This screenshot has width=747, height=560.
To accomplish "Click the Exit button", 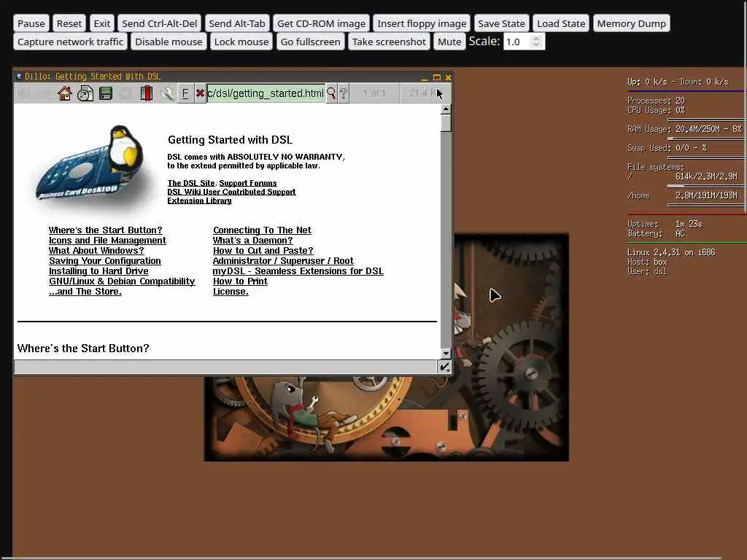I will coord(102,23).
